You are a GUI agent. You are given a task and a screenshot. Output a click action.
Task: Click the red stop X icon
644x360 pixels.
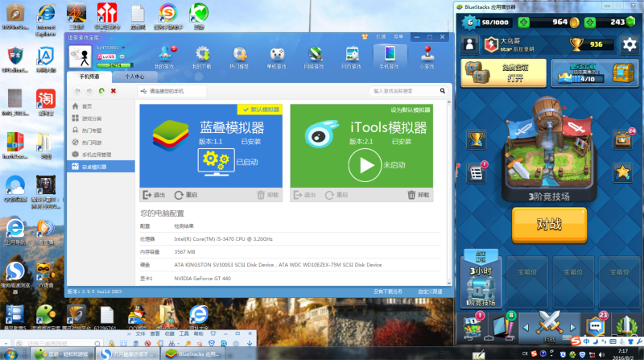pyautogui.click(x=114, y=91)
